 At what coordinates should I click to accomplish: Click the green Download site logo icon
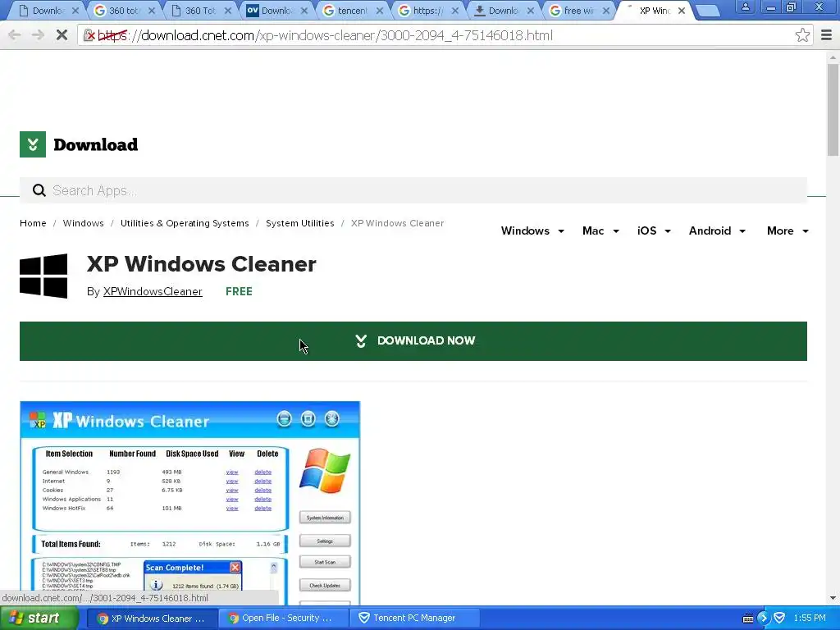pos(33,144)
